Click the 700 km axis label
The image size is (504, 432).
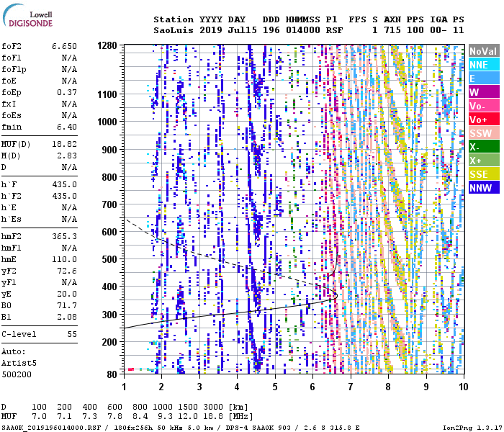tap(109, 204)
